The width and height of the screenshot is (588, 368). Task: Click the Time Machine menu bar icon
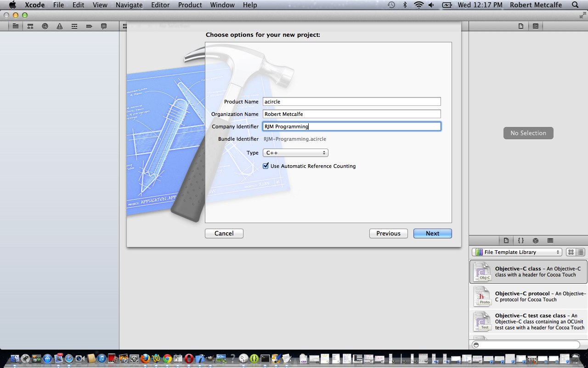pyautogui.click(x=391, y=5)
